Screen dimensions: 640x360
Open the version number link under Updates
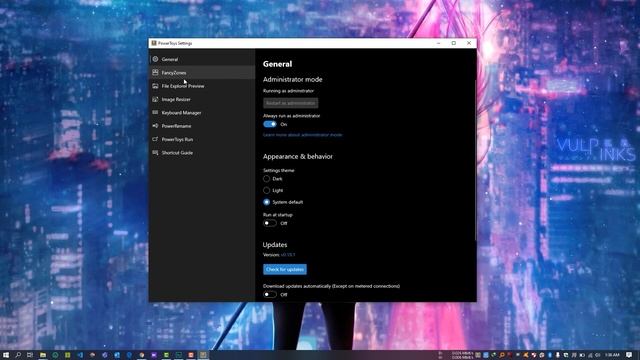pyautogui.click(x=288, y=255)
